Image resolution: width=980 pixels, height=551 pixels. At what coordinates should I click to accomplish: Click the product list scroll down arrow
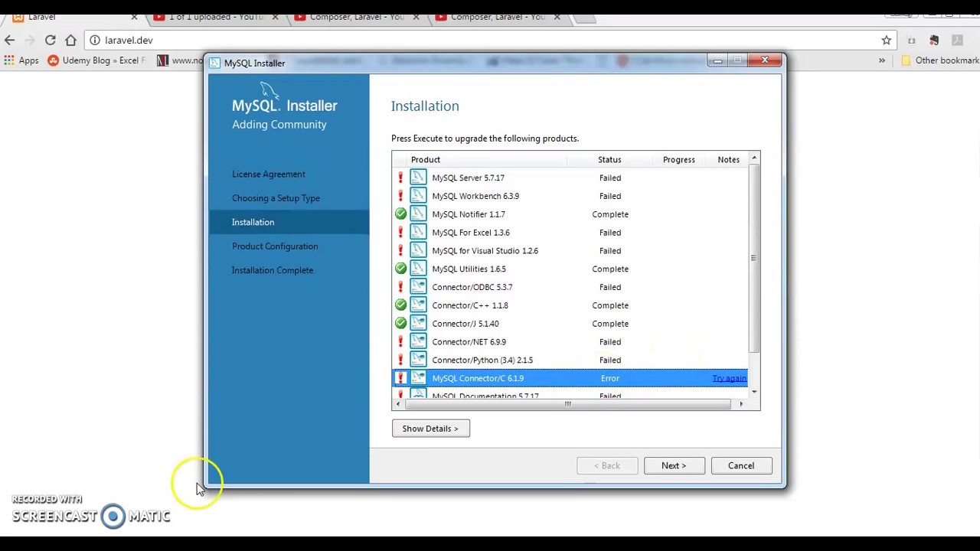754,392
